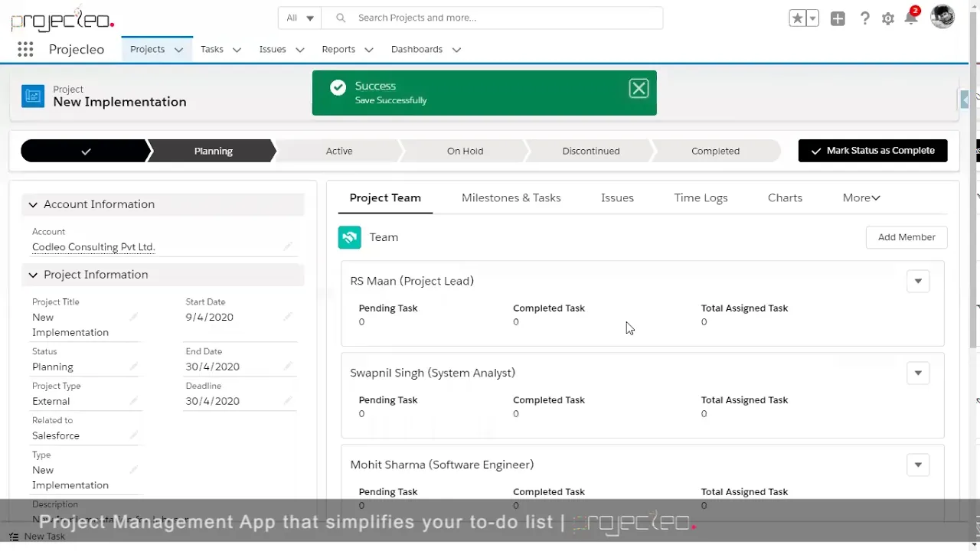
Task: Close the Success notification toast
Action: pos(639,89)
